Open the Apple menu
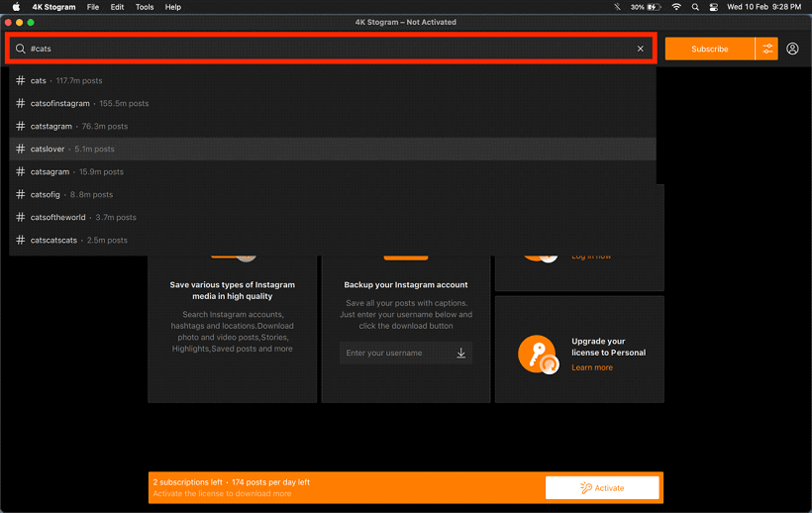 16,7
